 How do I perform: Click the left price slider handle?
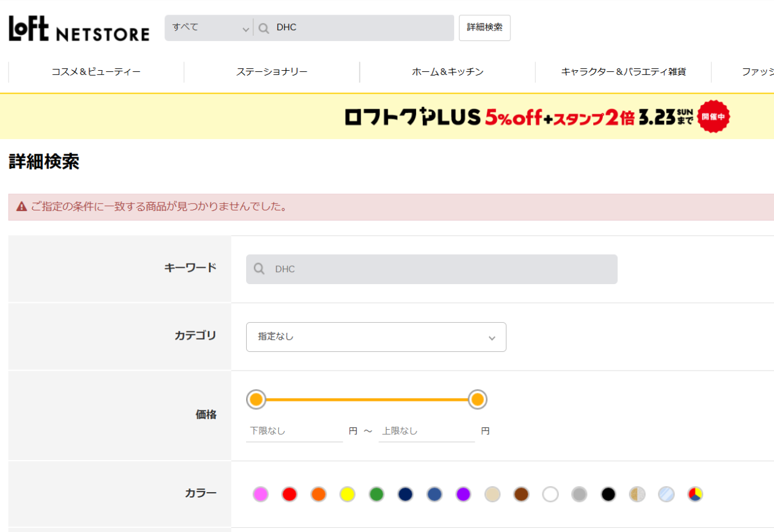pos(256,400)
